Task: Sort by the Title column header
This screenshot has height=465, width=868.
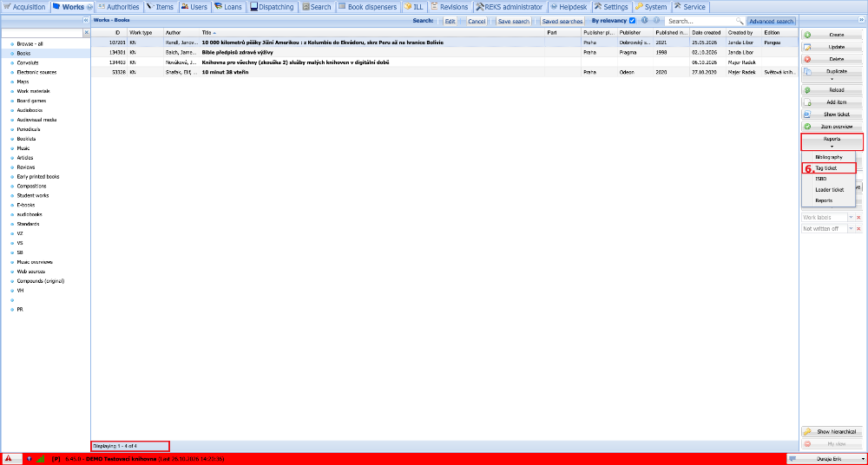Action: tap(372, 33)
